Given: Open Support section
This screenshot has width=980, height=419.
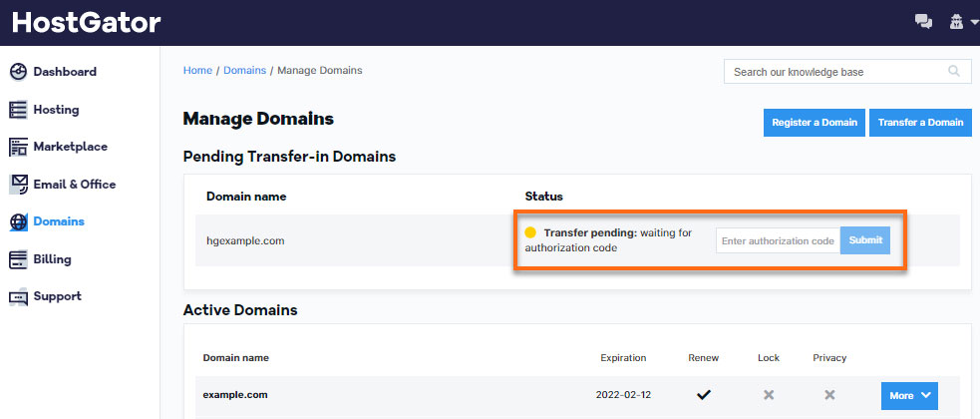Looking at the screenshot, I should (58, 296).
